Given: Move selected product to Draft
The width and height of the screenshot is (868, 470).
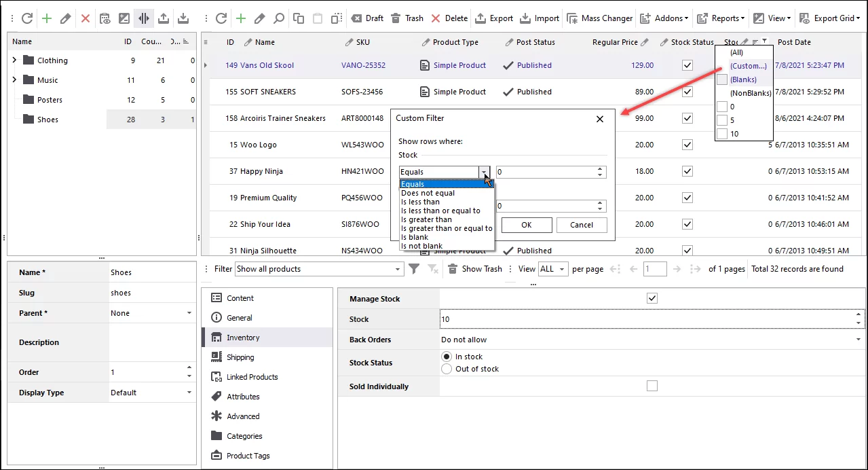Looking at the screenshot, I should [366, 18].
